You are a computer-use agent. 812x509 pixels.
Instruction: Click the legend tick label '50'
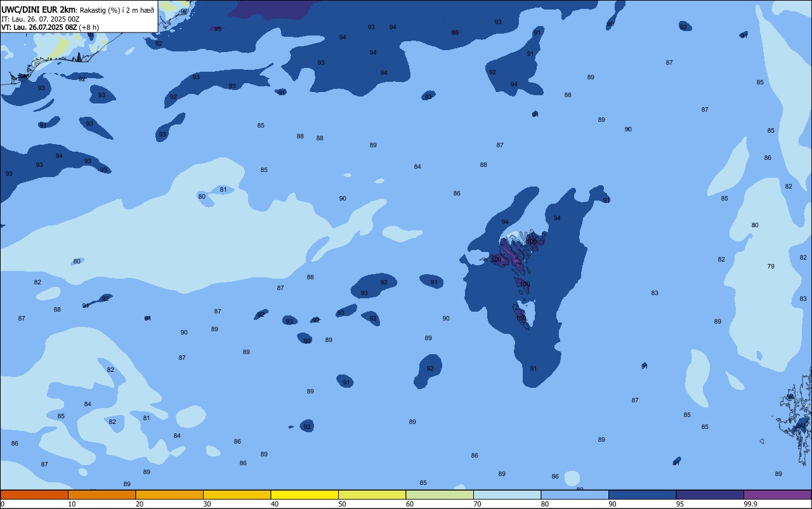342,504
